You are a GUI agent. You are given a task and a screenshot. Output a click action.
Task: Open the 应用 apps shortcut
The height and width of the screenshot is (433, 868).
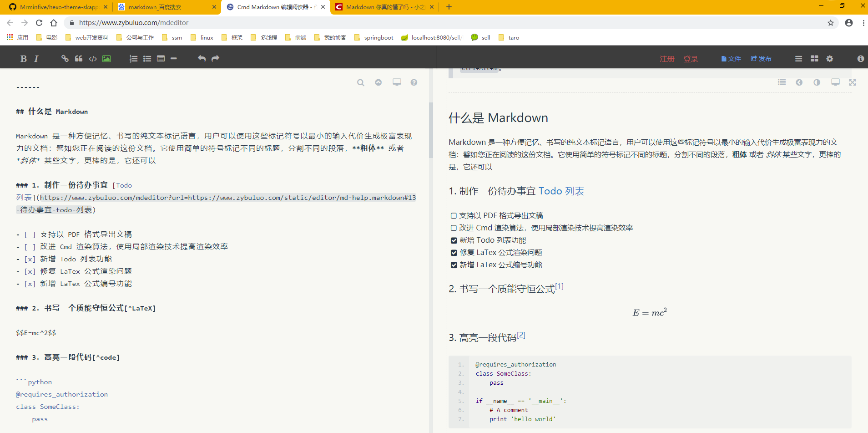tap(17, 37)
